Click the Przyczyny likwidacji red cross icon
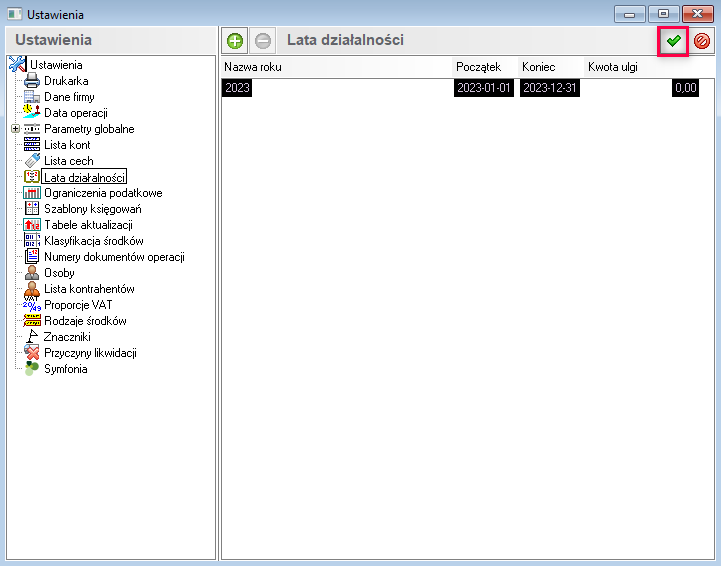Image resolution: width=721 pixels, height=566 pixels. pyautogui.click(x=32, y=353)
